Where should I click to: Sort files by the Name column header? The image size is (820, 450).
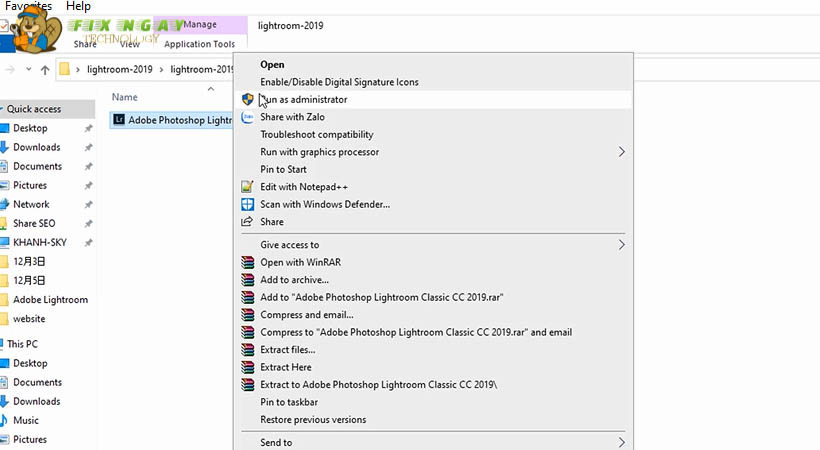125,97
